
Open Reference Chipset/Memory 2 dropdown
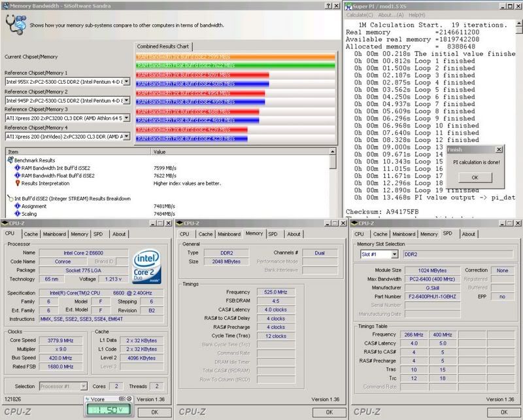pyautogui.click(x=126, y=100)
